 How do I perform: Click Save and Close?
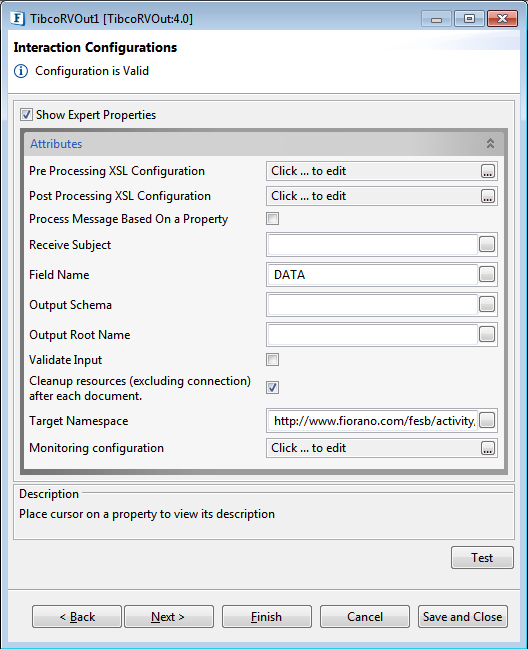(x=463, y=617)
